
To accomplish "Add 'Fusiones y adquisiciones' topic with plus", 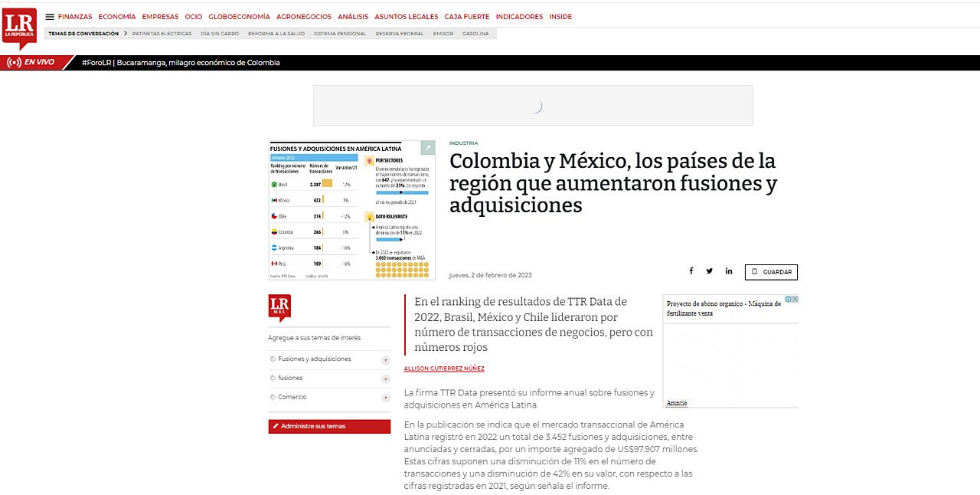I will tap(385, 359).
